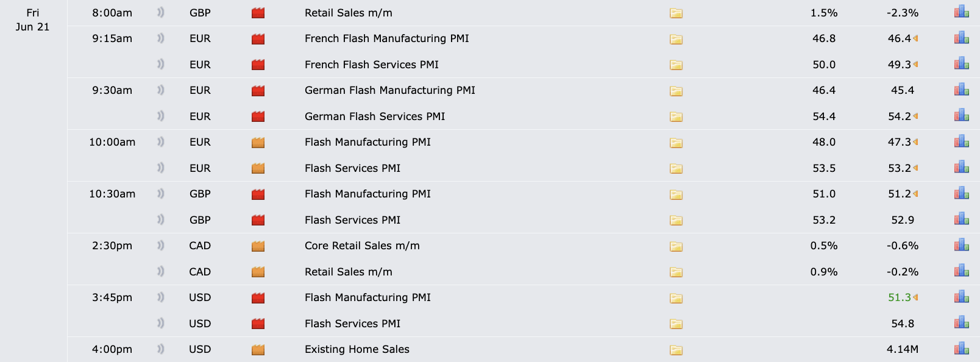Open detail folder for GBP Flash Services PMI
Screen dimensions: 980x362
676,220
